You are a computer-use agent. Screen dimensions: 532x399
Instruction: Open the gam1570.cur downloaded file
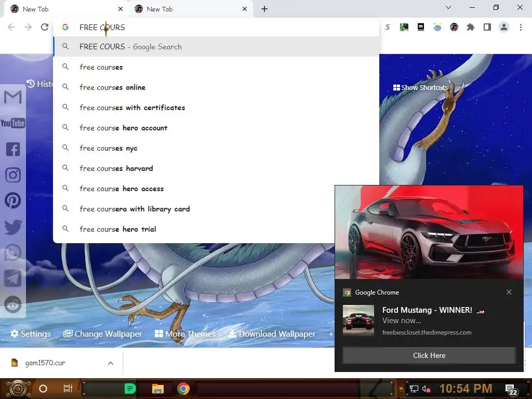click(x=45, y=363)
